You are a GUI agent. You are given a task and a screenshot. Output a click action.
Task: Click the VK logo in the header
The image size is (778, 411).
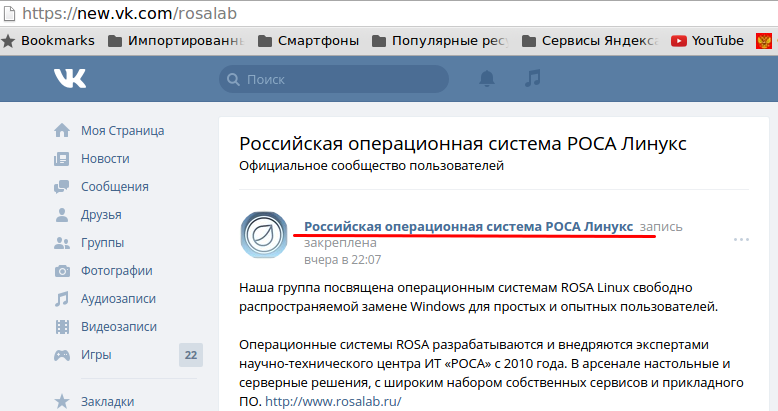pyautogui.click(x=70, y=78)
